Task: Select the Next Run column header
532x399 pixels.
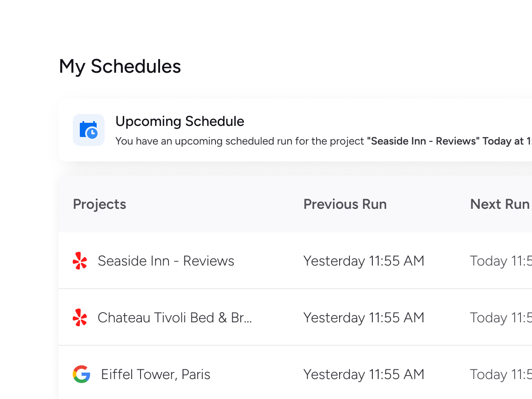Action: (x=500, y=204)
